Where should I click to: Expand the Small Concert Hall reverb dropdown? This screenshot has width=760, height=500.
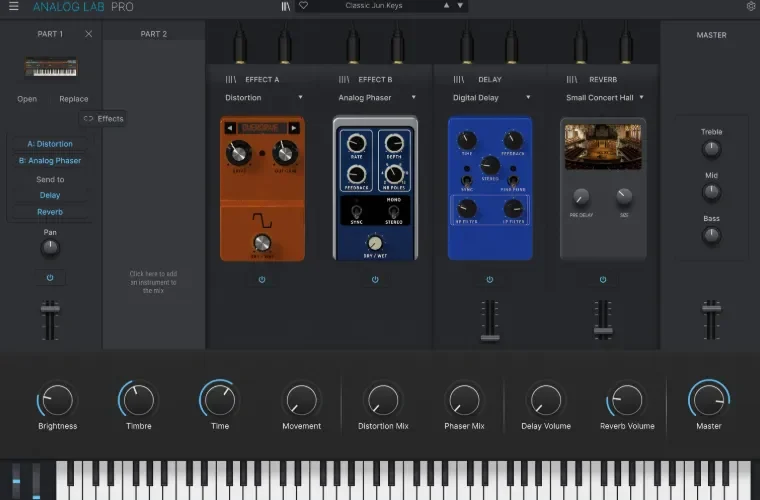(605, 97)
